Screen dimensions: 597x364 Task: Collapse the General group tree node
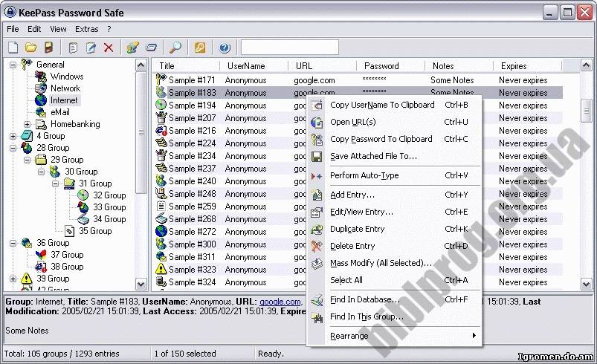(13, 65)
